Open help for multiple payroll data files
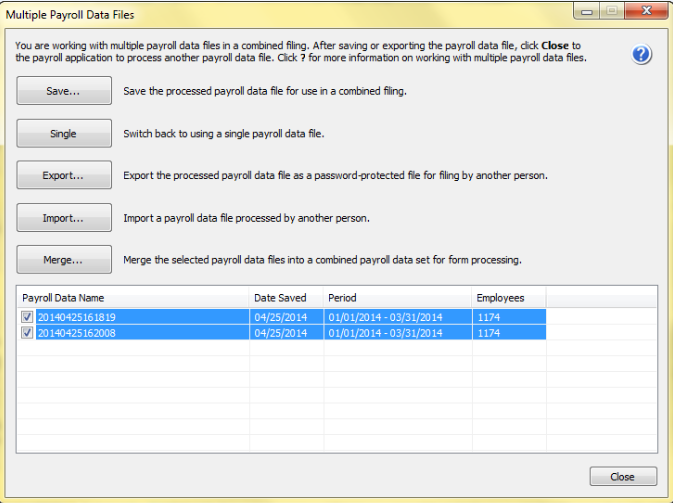Screen dimensions: 673x503 (x=642, y=55)
